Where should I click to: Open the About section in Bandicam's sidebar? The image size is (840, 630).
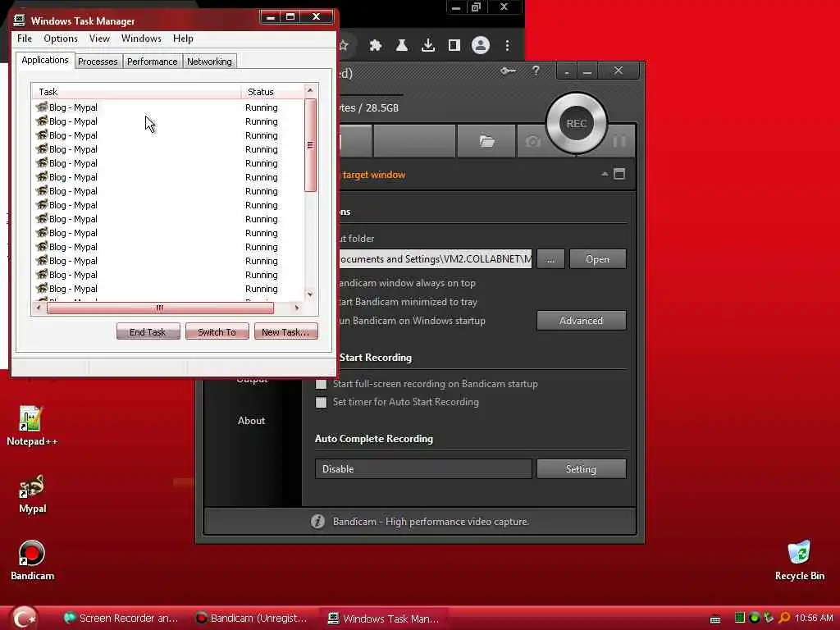[x=251, y=421]
